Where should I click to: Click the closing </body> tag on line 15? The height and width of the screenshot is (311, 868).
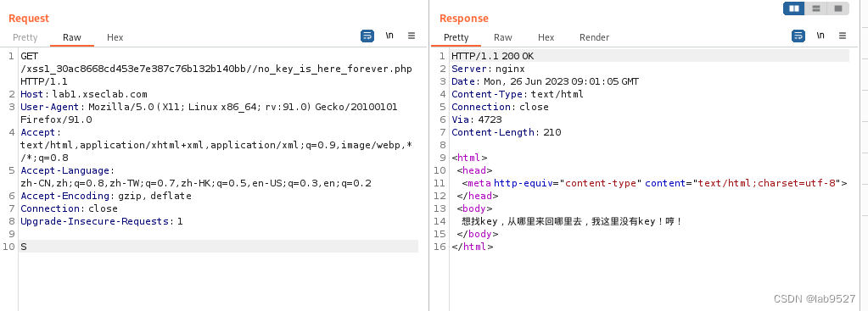[477, 234]
